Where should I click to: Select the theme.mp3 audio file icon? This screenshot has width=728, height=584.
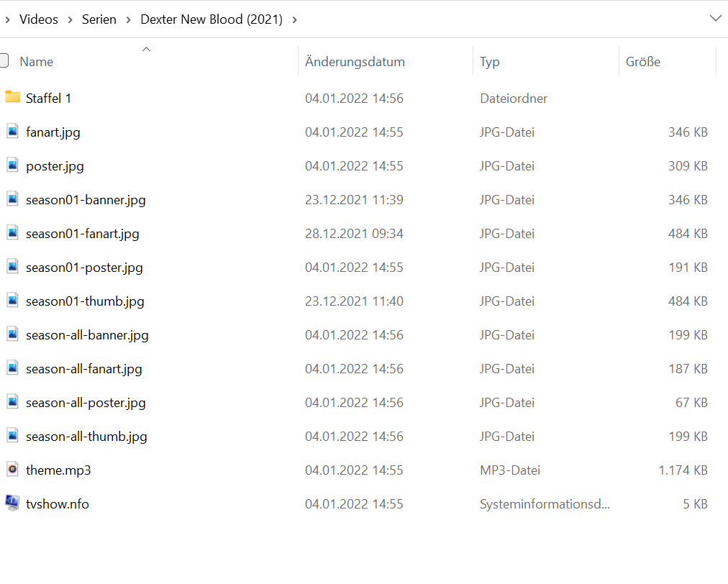12,470
